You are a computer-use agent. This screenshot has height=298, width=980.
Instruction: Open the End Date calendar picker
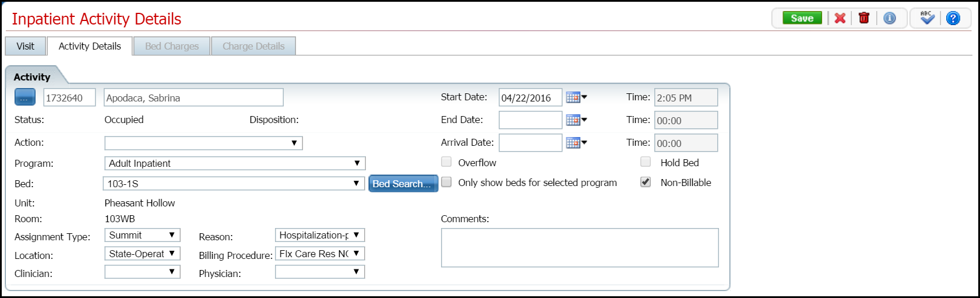click(576, 120)
